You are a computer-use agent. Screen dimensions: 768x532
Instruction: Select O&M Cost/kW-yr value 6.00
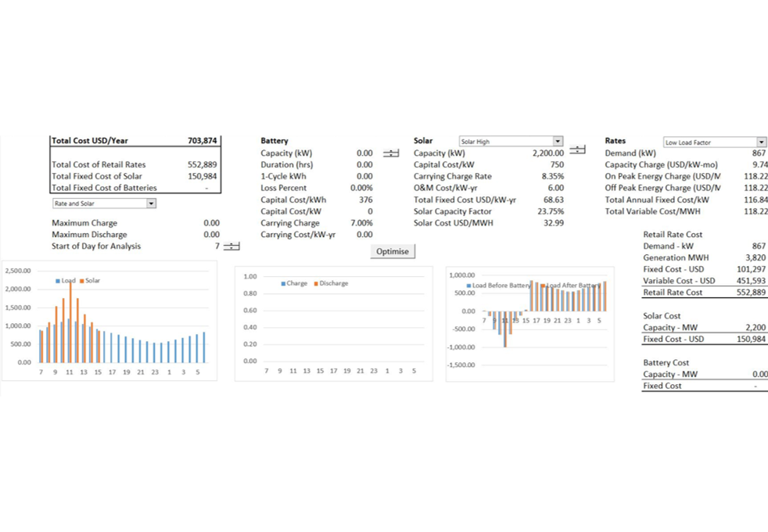556,188
